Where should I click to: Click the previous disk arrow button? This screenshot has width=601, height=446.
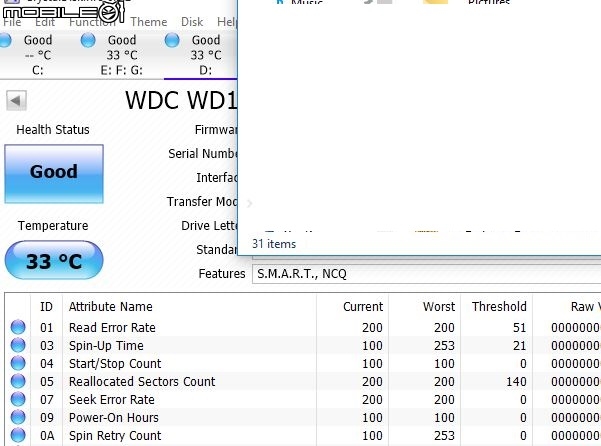coord(16,101)
